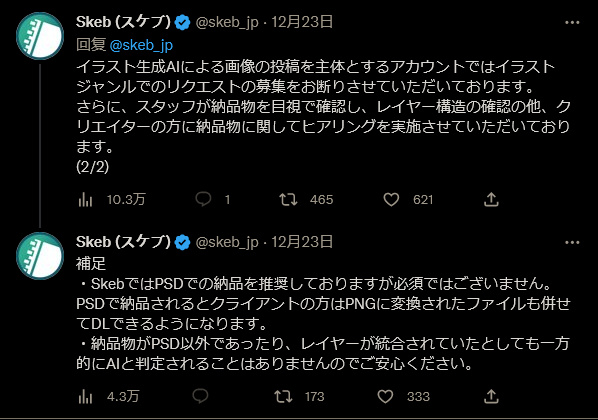This screenshot has height=420, width=598.
Task: Open the three-dot menu of the 補足 tweet
Action: pyautogui.click(x=572, y=242)
